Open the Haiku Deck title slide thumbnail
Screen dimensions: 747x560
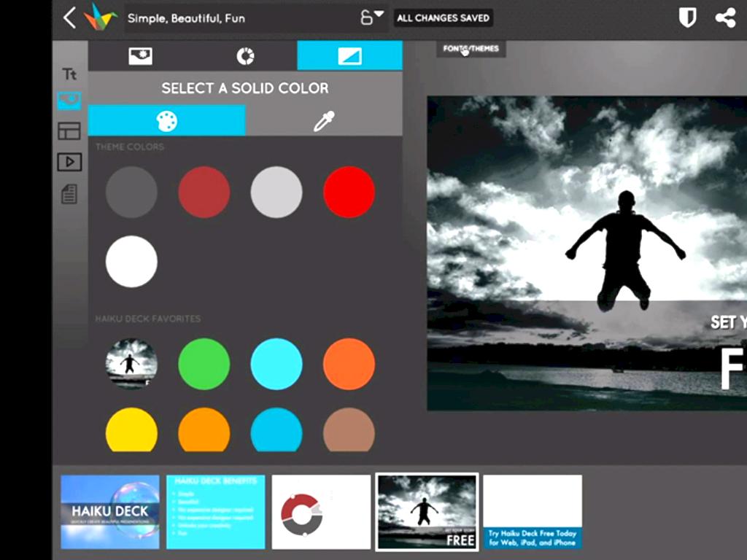coord(110,511)
